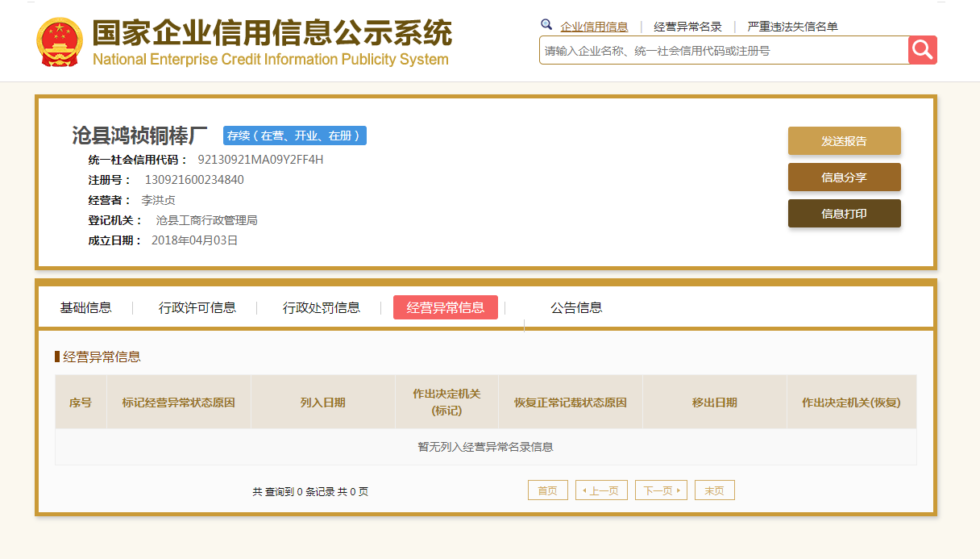Go to first page with 首页
Viewport: 980px width, 559px height.
[548, 490]
